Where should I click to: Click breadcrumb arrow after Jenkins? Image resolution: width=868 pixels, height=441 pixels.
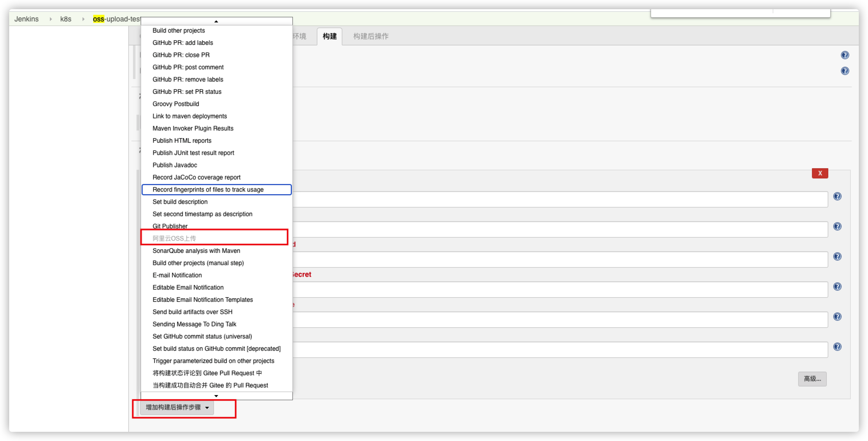(x=50, y=19)
